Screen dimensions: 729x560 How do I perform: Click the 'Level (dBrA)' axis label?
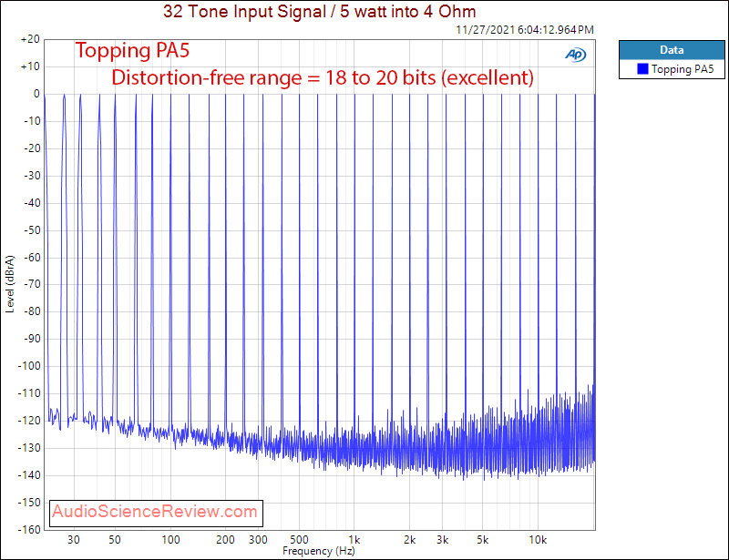(10, 283)
